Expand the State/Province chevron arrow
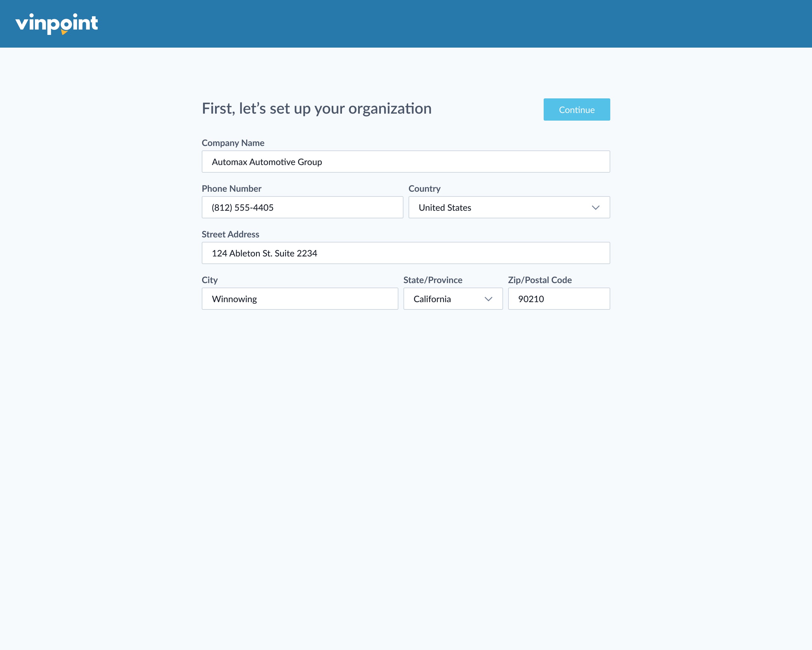812x650 pixels. pyautogui.click(x=488, y=299)
